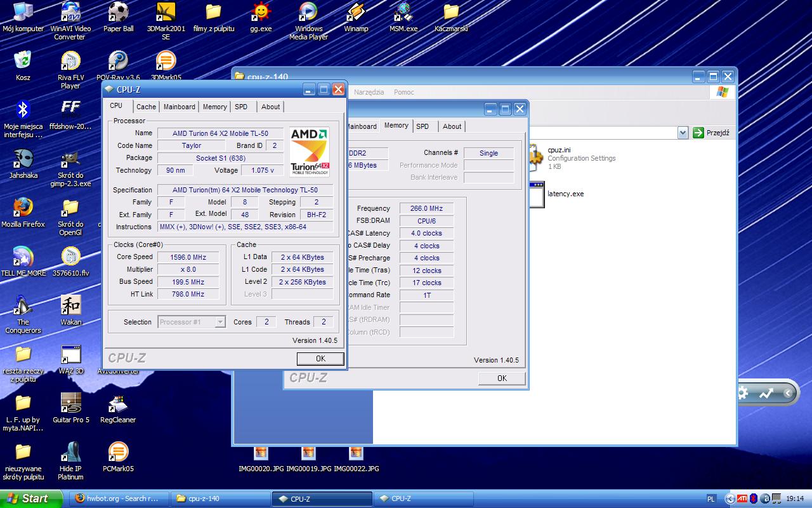Click OK in front CPU-Z window
This screenshot has width=812, height=508.
(x=320, y=359)
